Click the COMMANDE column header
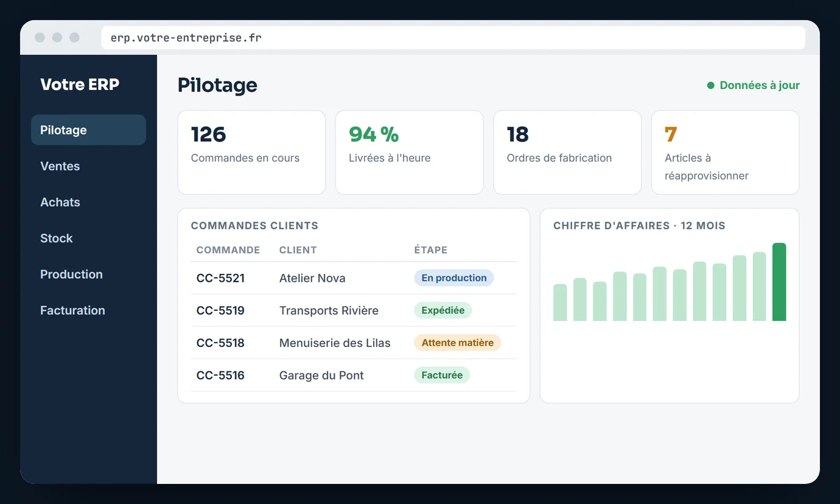Screen dimensions: 840x504 (x=228, y=250)
